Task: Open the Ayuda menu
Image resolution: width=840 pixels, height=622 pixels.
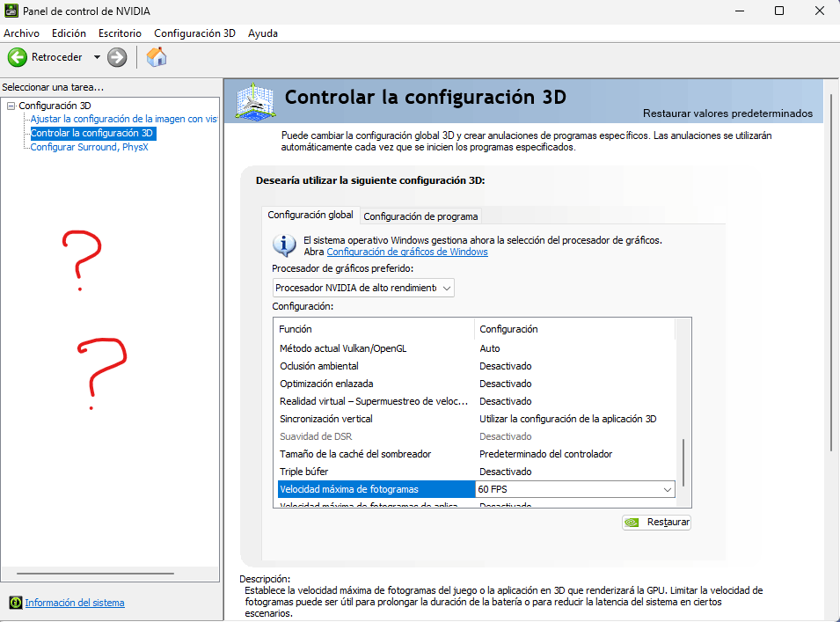Action: point(262,33)
